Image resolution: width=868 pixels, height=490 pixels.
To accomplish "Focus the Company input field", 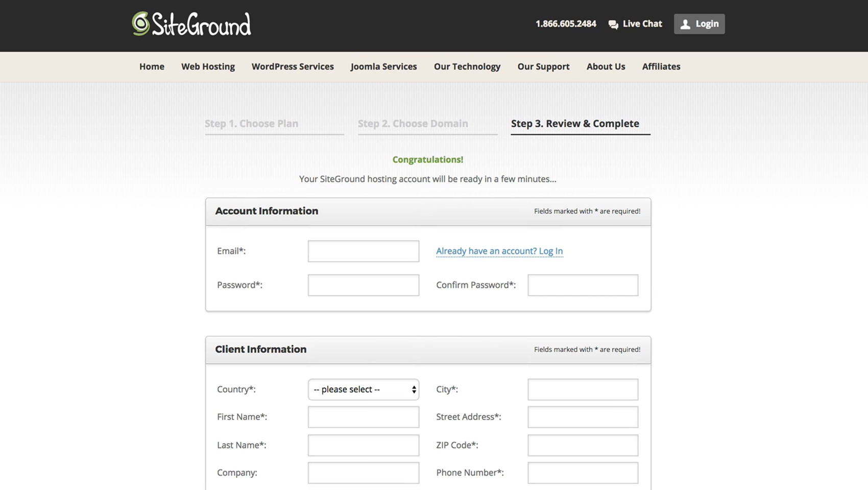I will pos(364,473).
